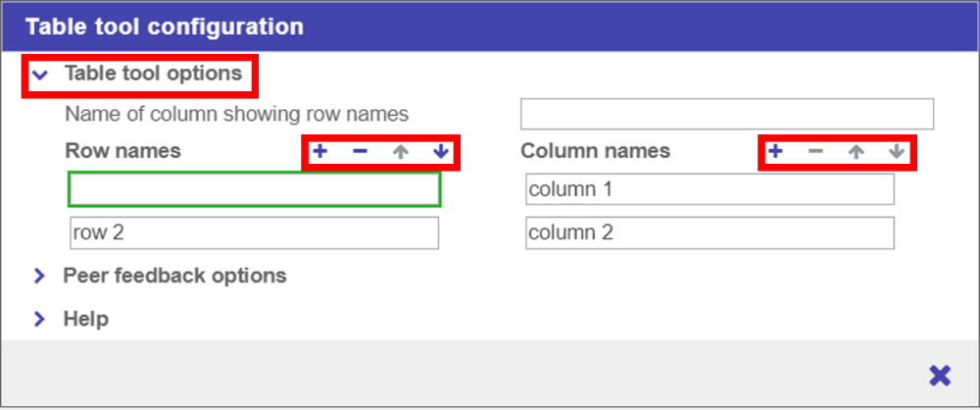Expand the Peer feedback options section

tap(39, 276)
